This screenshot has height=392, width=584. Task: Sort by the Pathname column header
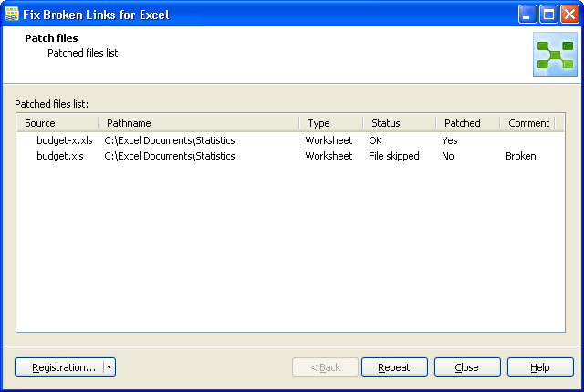click(x=199, y=123)
